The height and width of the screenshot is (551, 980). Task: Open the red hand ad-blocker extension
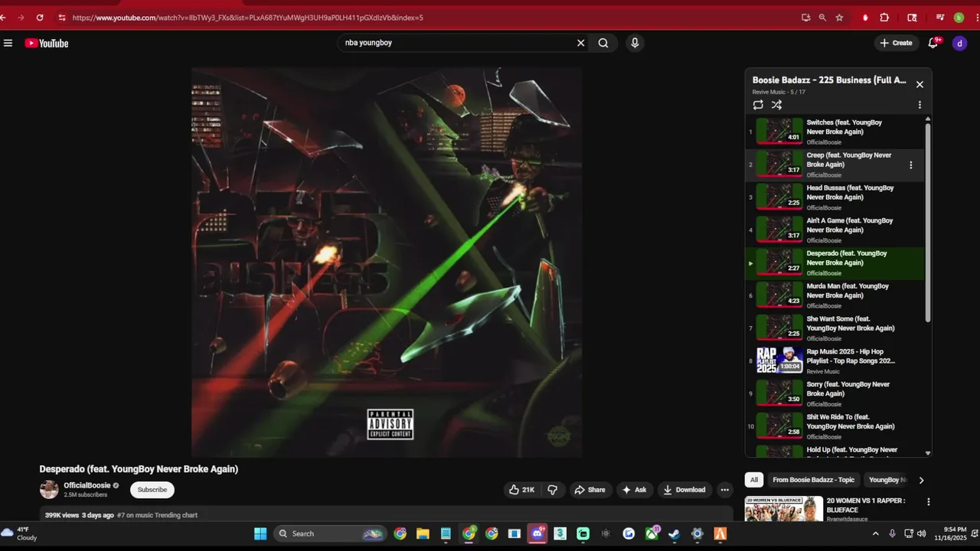(865, 17)
